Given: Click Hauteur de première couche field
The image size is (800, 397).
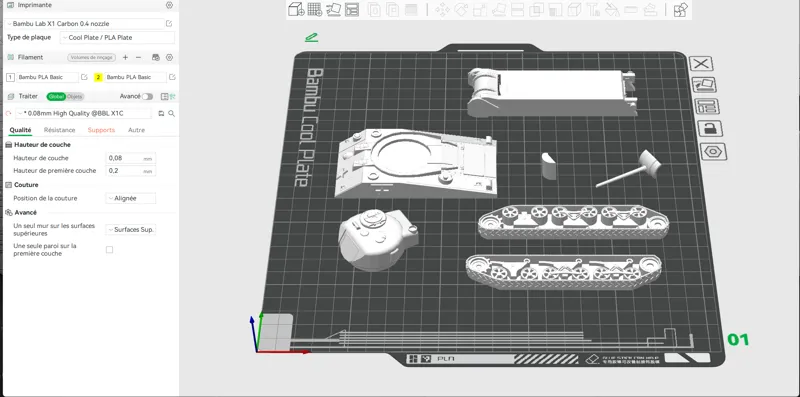Looking at the screenshot, I should [131, 171].
